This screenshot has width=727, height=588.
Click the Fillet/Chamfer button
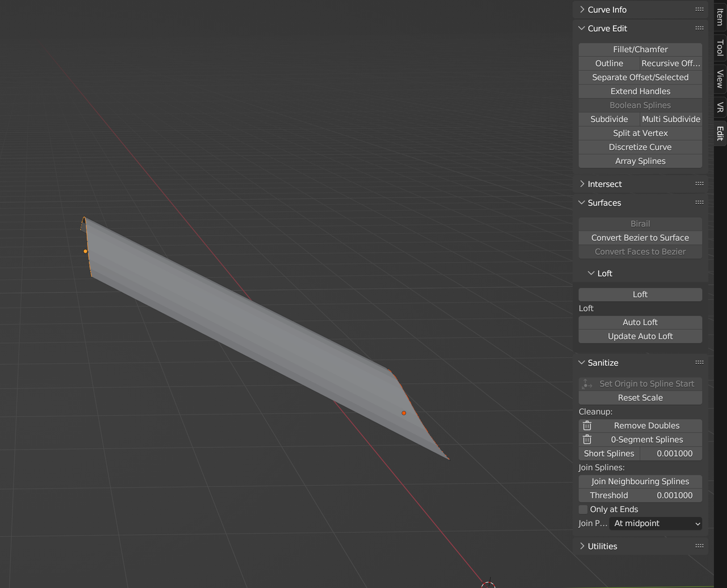coord(640,49)
